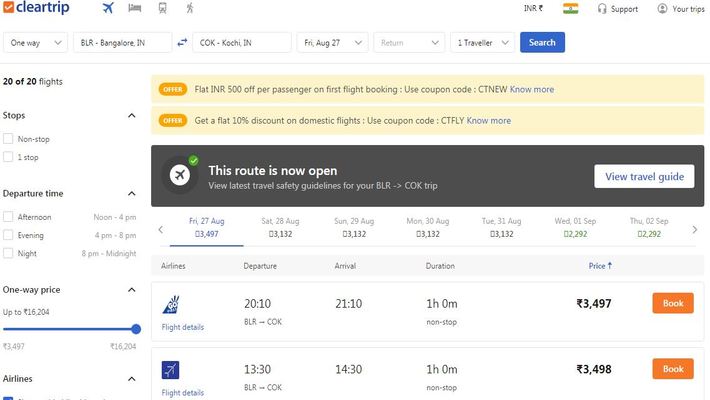Click the India flag country selector
710x400 pixels.
(571, 9)
